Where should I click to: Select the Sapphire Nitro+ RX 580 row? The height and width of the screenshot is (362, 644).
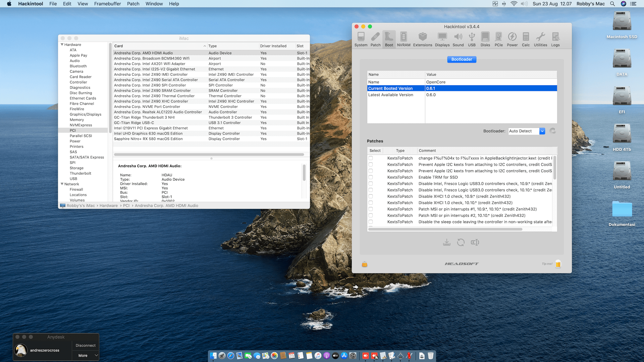pyautogui.click(x=211, y=139)
